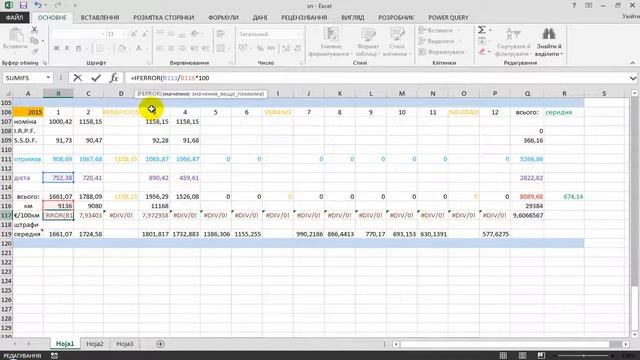640x360 pixels.
Task: Click the percent style icon
Action: pyautogui.click(x=260, y=48)
